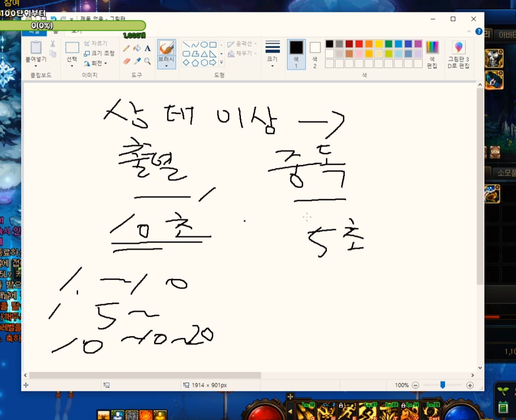Select the Text tool
Viewport: 516px width, 420px height.
click(147, 49)
